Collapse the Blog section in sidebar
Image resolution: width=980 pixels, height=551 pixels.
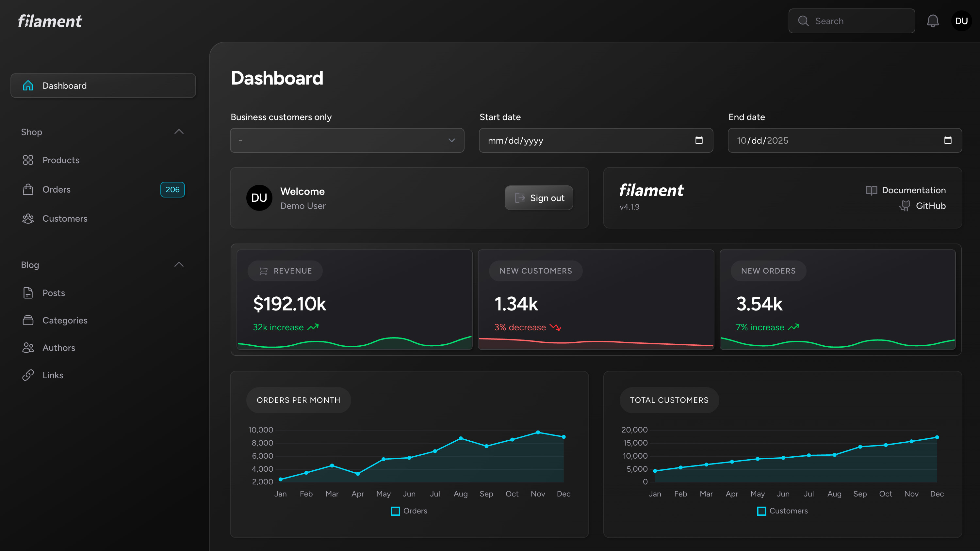(179, 264)
